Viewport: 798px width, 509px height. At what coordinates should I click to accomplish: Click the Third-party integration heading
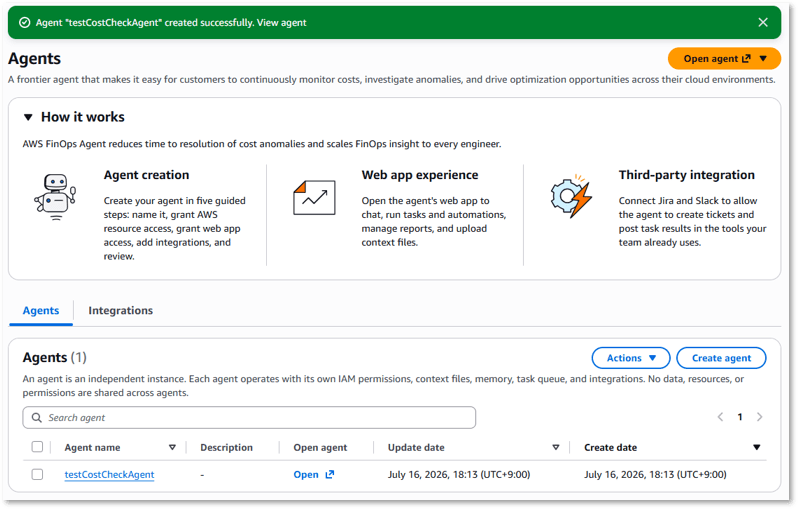(687, 175)
